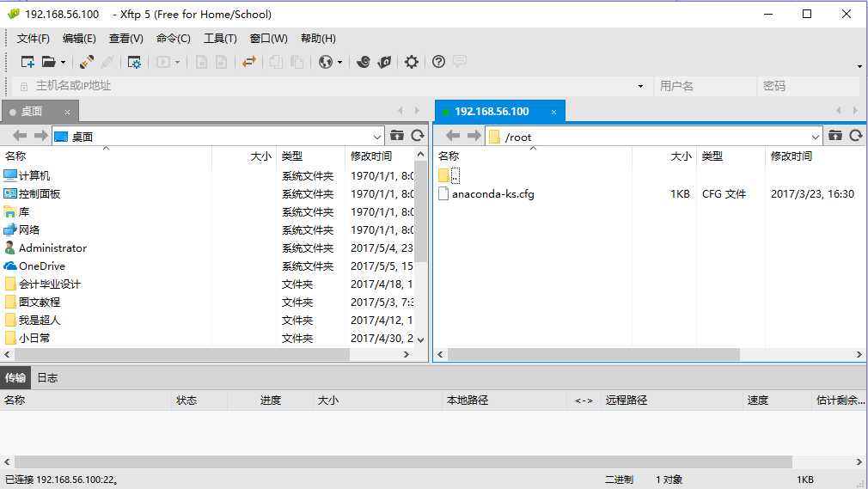The image size is (868, 489).
Task: Close the 192.168.56.100 tab
Action: pos(553,112)
